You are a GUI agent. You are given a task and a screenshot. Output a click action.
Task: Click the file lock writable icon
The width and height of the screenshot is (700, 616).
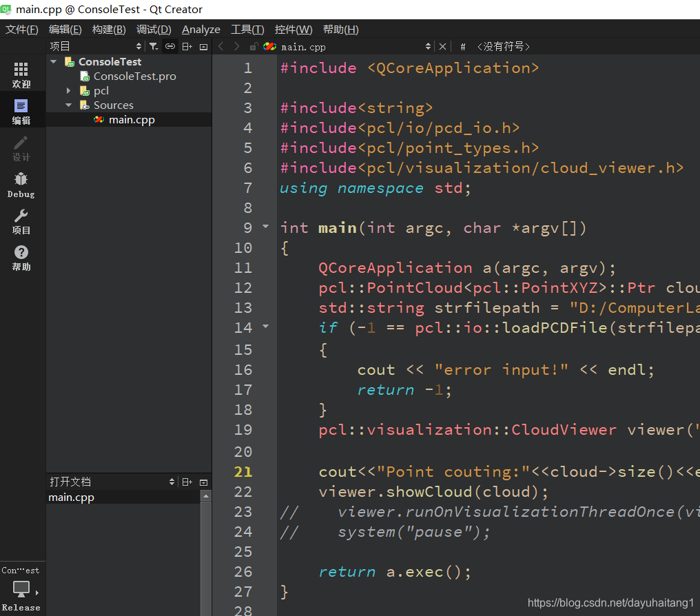click(x=254, y=46)
